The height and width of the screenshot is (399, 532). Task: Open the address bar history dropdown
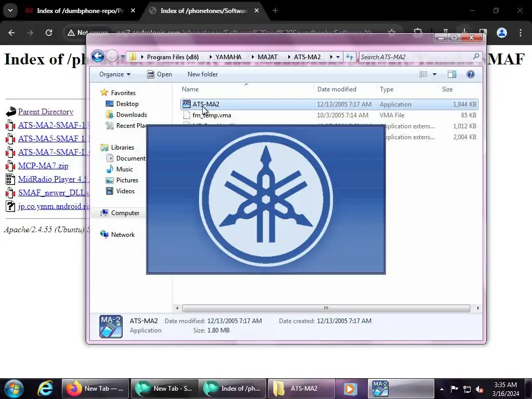(338, 57)
